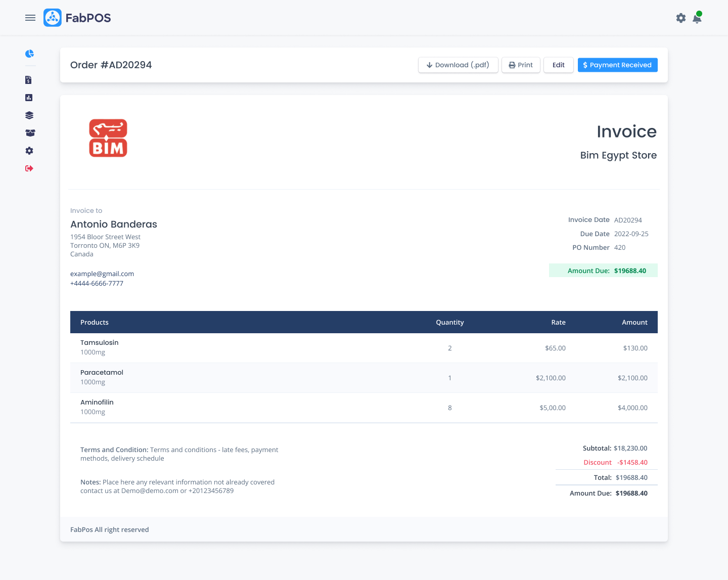Click the Order #AD20294 heading
The height and width of the screenshot is (580, 728).
click(111, 65)
